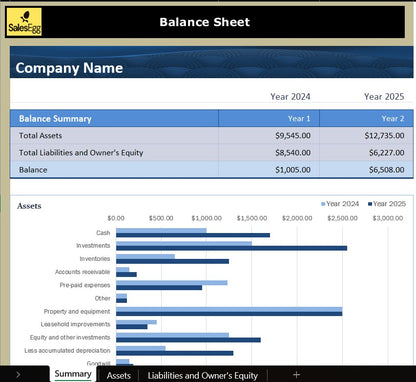Select cell with $6,227.00
This screenshot has height=382, width=416.
pyautogui.click(x=366, y=153)
